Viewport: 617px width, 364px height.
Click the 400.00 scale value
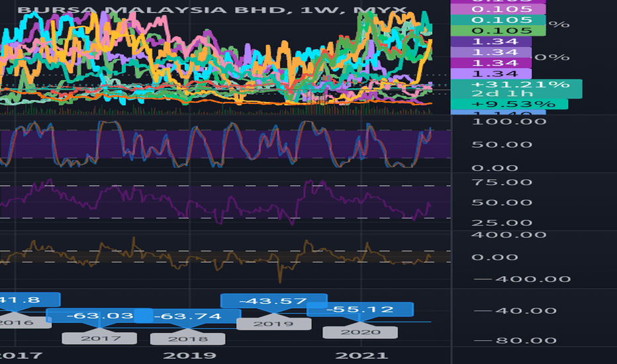point(509,235)
